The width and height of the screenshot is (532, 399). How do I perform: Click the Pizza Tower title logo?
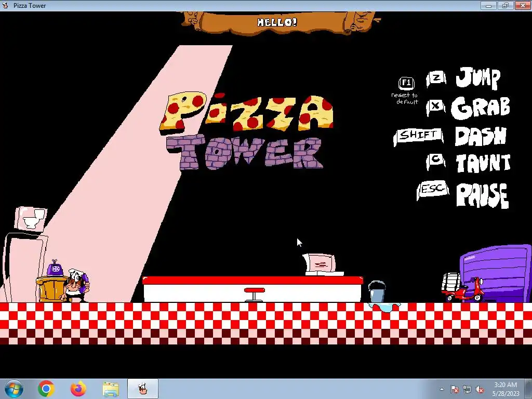pos(247,130)
